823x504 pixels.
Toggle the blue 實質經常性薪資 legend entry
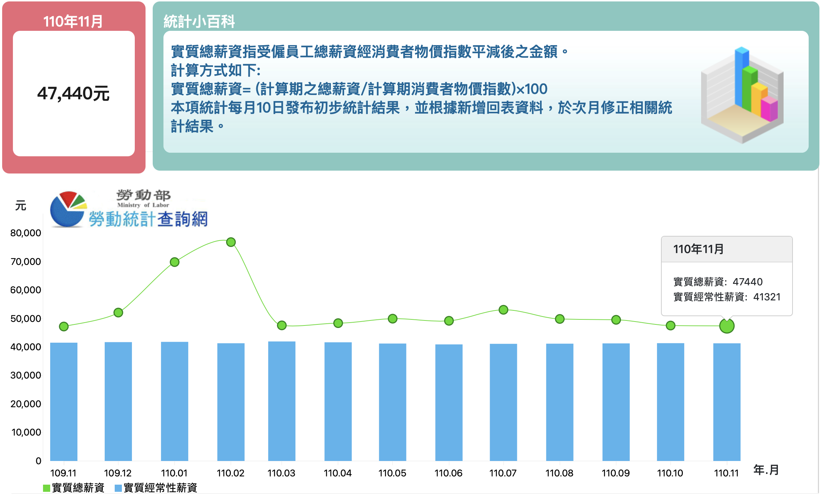(156, 488)
